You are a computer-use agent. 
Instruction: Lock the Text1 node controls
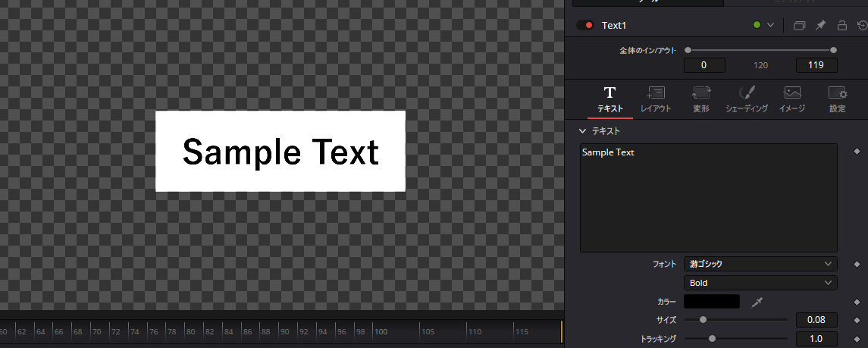pos(842,26)
